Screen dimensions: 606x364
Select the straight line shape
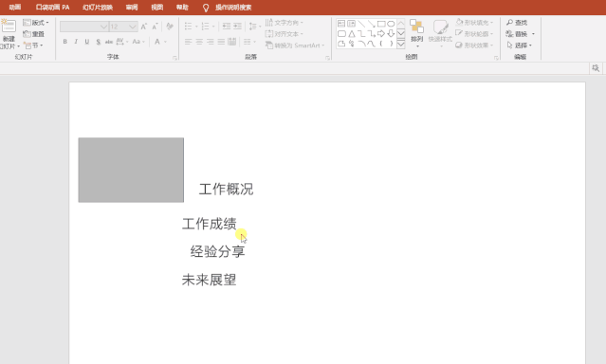(x=361, y=24)
